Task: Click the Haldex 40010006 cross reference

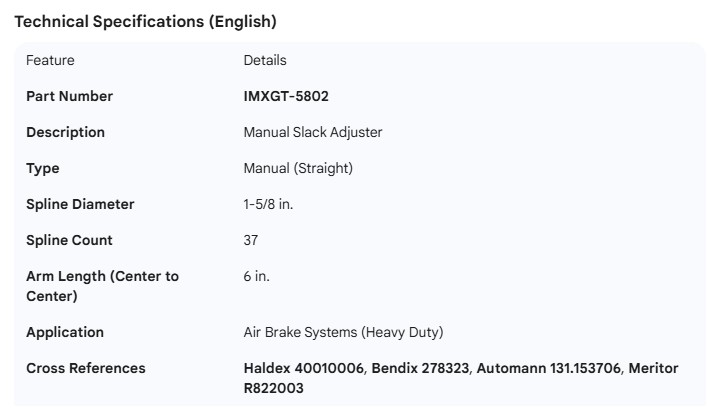Action: click(x=303, y=368)
